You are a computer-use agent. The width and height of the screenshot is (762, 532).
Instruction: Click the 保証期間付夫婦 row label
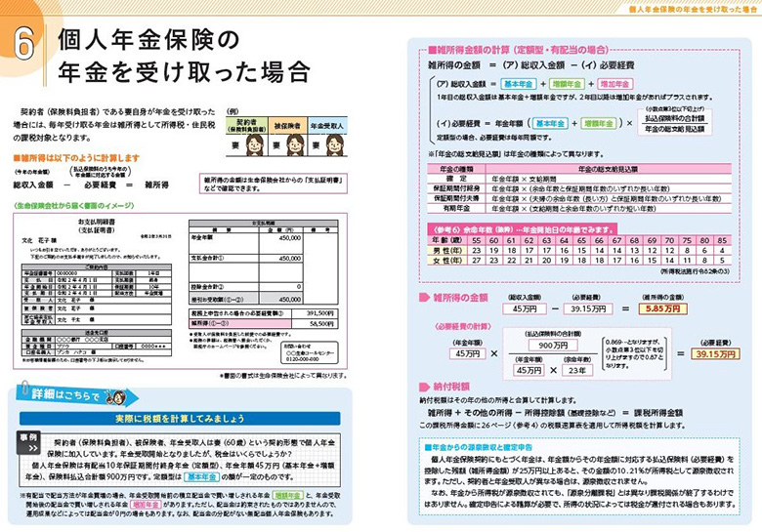pos(456,198)
